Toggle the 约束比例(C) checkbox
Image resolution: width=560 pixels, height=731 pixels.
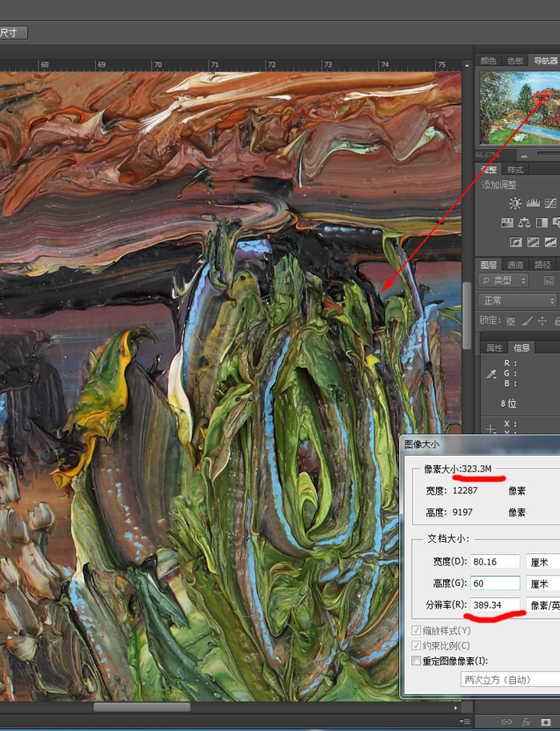(416, 645)
